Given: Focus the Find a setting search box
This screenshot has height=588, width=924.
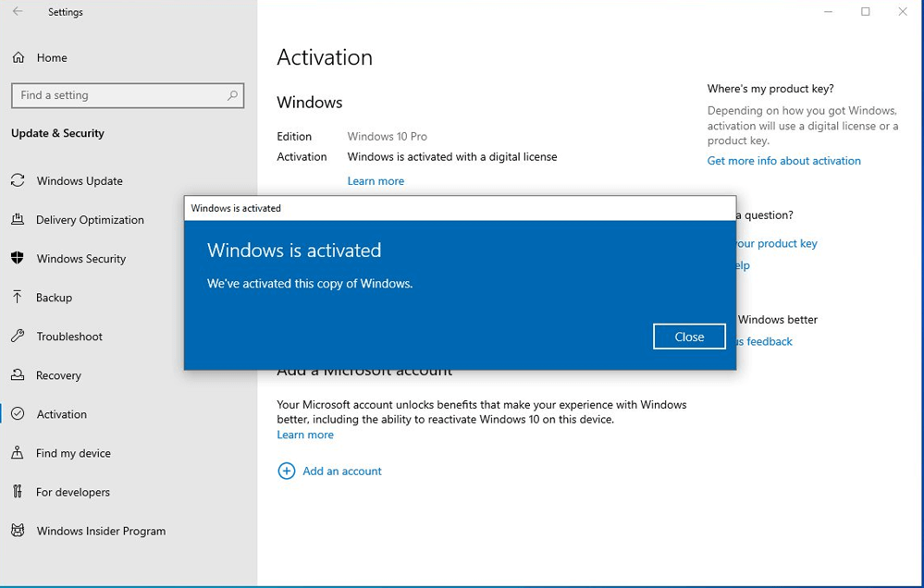Looking at the screenshot, I should click(x=120, y=95).
